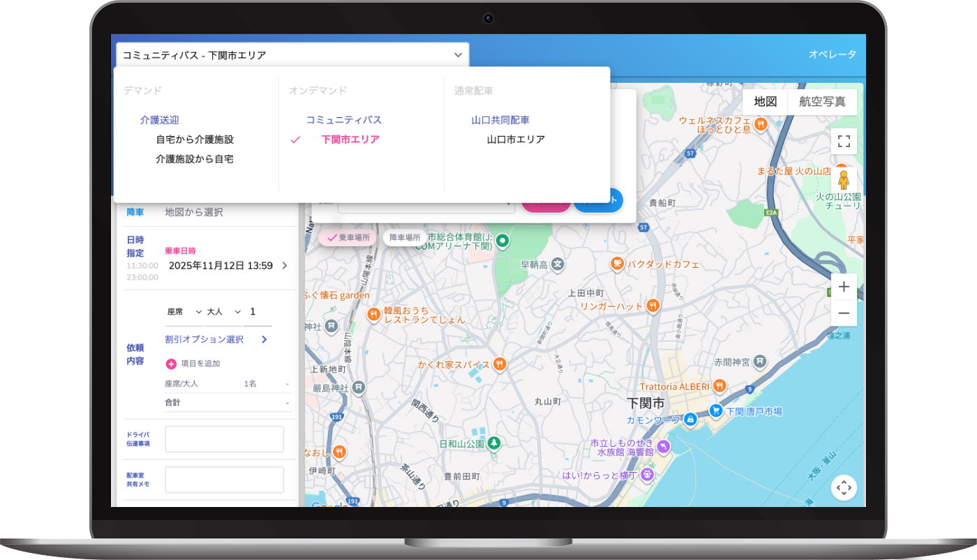The image size is (977, 560).
Task: Open 割引オプション選択 discount options link
Action: [x=216, y=340]
